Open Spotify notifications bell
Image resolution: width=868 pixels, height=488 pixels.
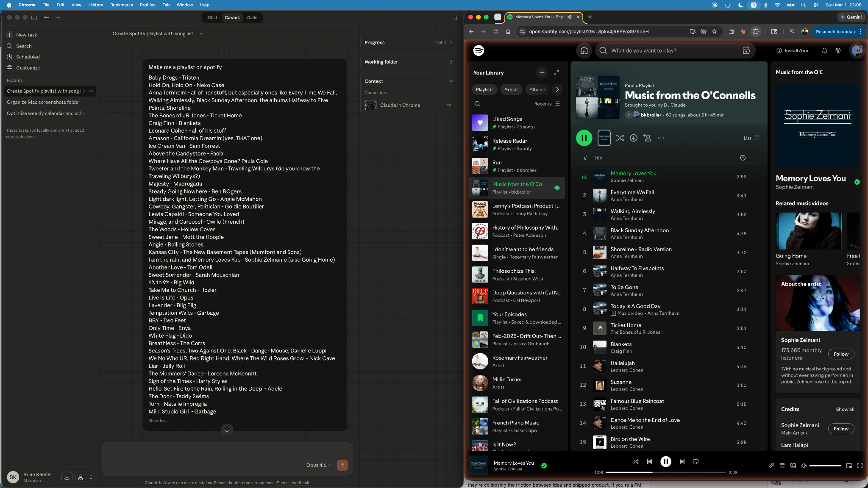click(x=824, y=51)
